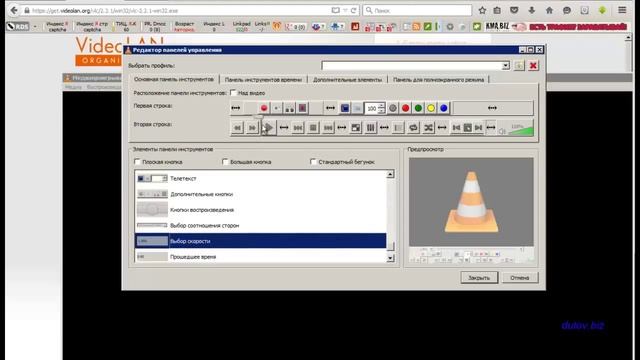Select the previous track button in second row

pos(298,128)
